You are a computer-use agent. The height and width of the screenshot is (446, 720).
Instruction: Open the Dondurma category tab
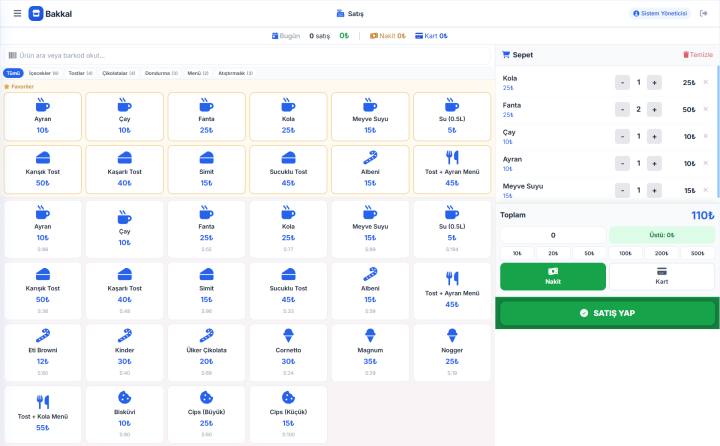click(x=161, y=73)
